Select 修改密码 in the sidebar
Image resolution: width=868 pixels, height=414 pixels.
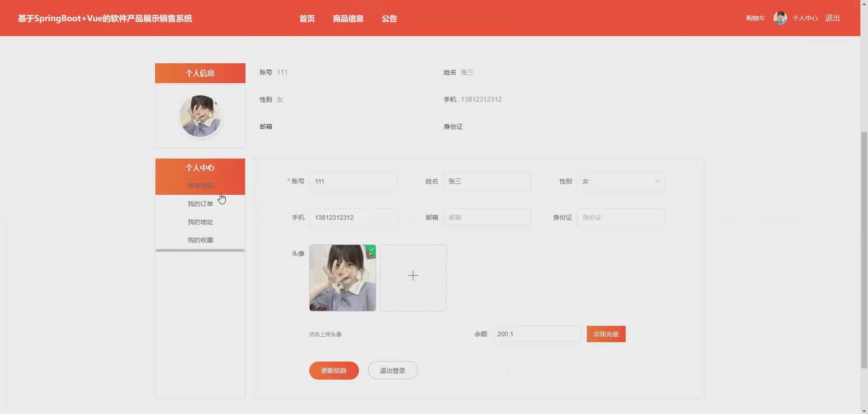200,185
